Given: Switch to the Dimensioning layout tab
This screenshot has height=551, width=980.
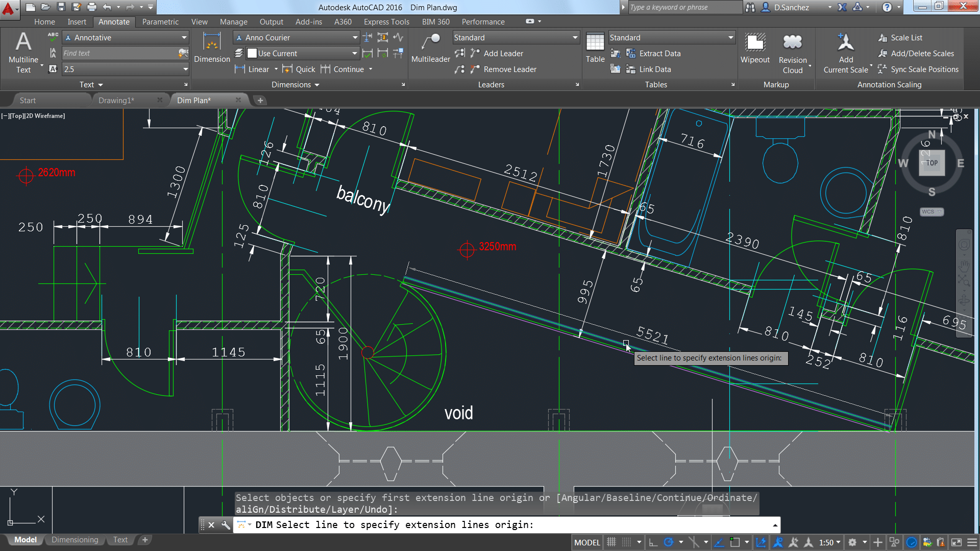Looking at the screenshot, I should tap(75, 540).
